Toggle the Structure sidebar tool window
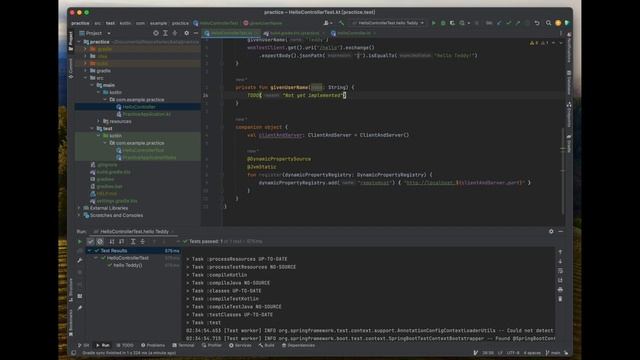 [71, 290]
